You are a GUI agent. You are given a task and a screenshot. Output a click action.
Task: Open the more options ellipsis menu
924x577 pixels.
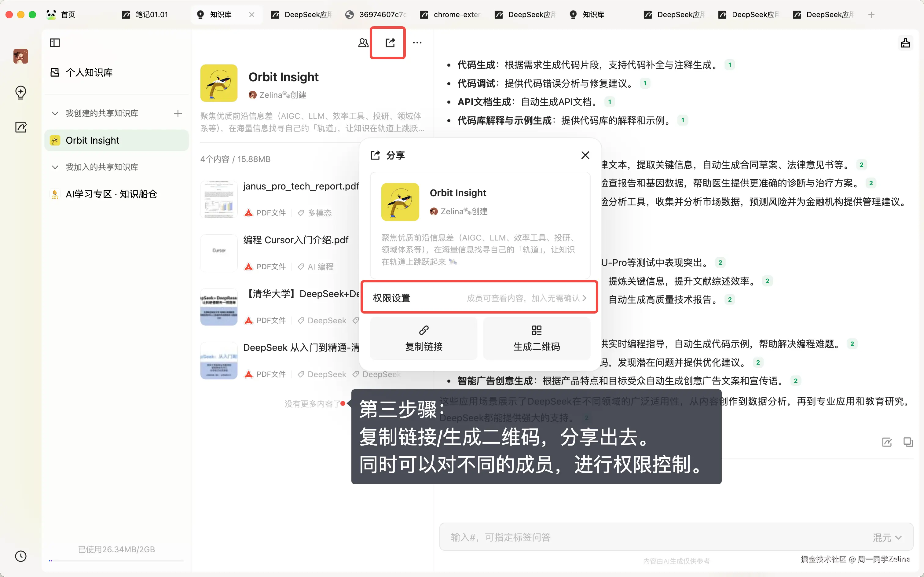417,42
